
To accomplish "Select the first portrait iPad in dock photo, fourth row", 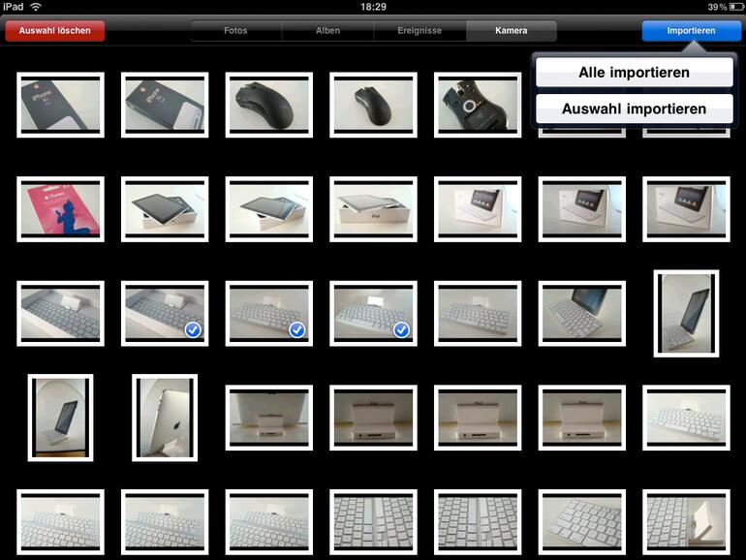I will click(60, 418).
